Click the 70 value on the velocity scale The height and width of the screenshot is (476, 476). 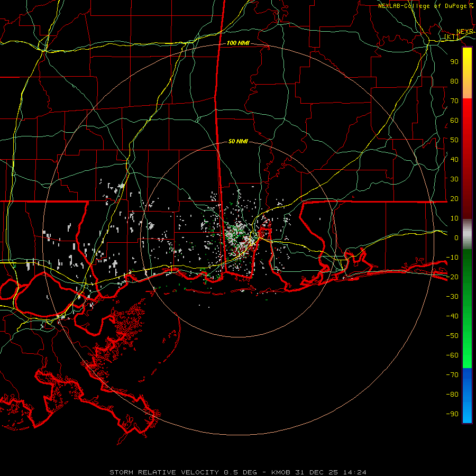454,101
